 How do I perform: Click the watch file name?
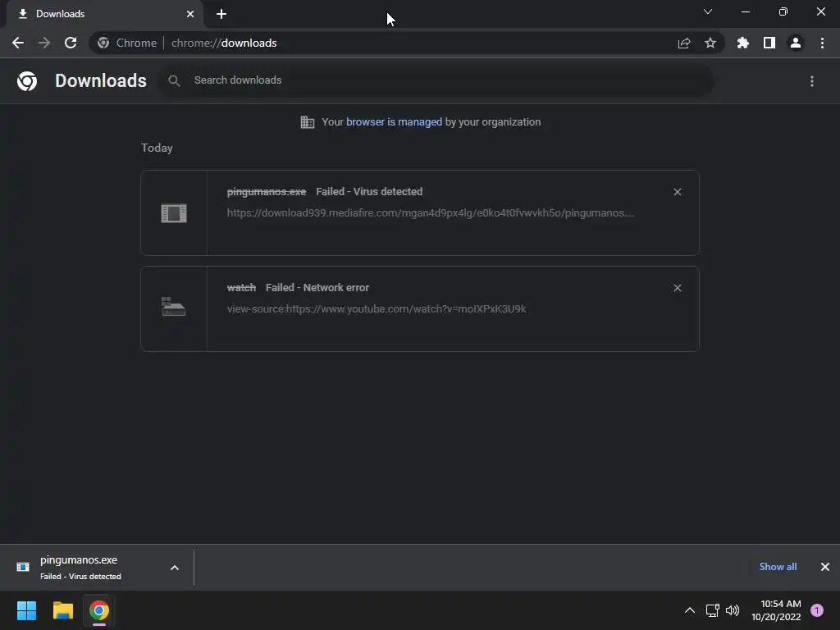(x=241, y=288)
